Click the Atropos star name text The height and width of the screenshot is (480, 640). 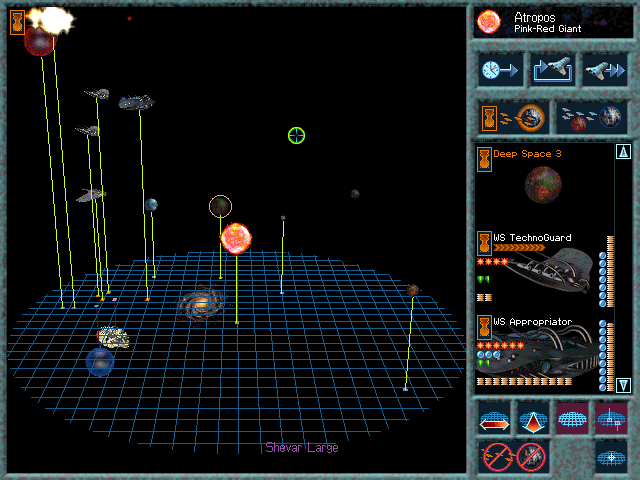click(534, 17)
